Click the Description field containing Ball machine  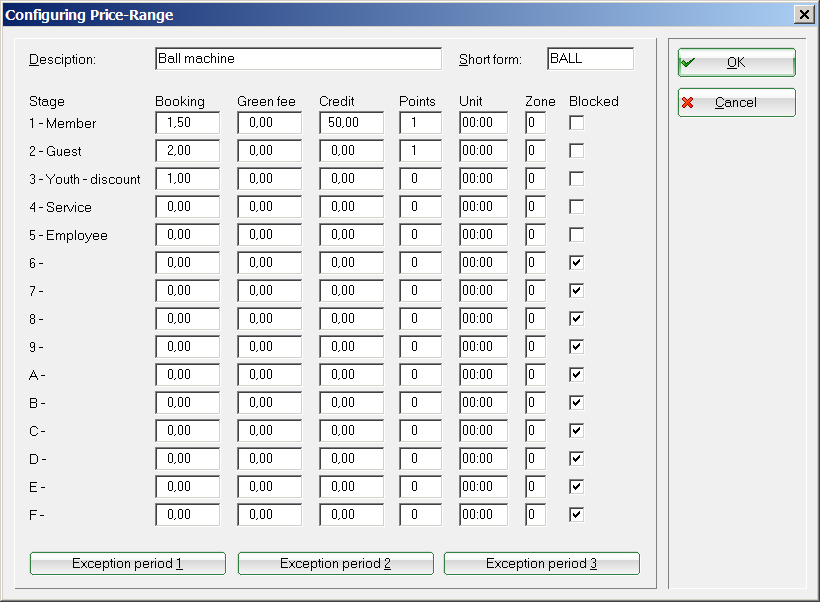(x=298, y=59)
